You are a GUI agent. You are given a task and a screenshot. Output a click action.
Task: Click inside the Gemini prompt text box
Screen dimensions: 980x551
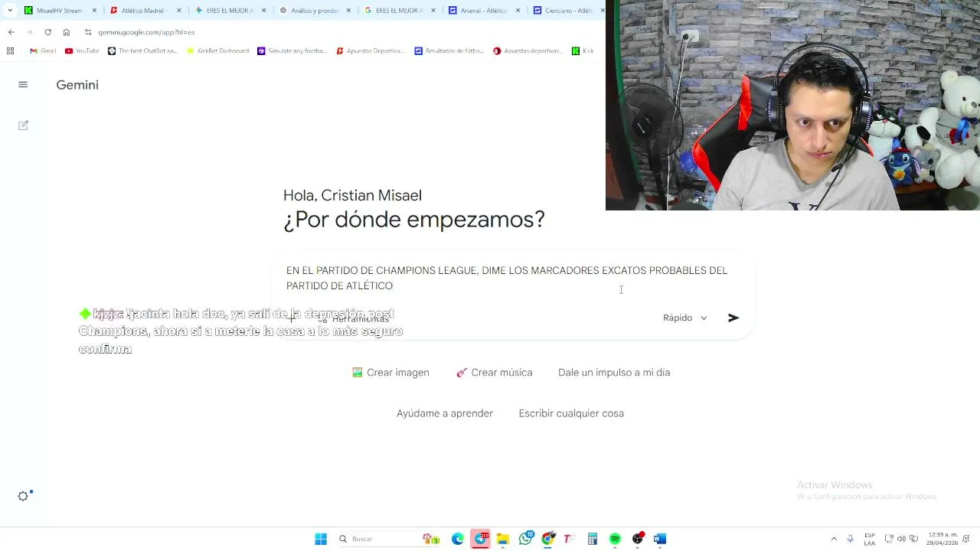507,278
